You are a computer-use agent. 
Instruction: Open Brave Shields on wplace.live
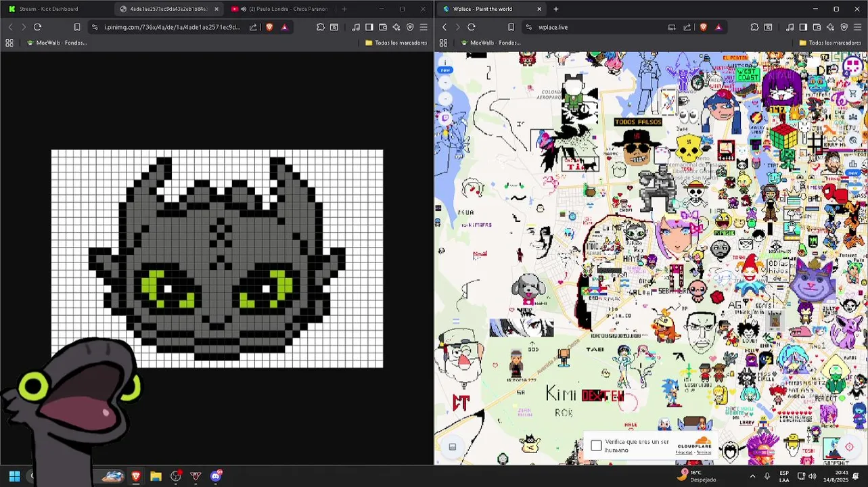(704, 27)
